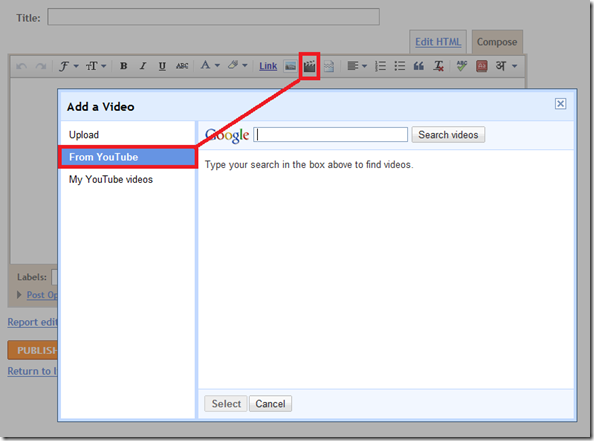Viewport: 594px width, 441px height.
Task: Select From YouTube in the sidebar
Action: click(128, 157)
